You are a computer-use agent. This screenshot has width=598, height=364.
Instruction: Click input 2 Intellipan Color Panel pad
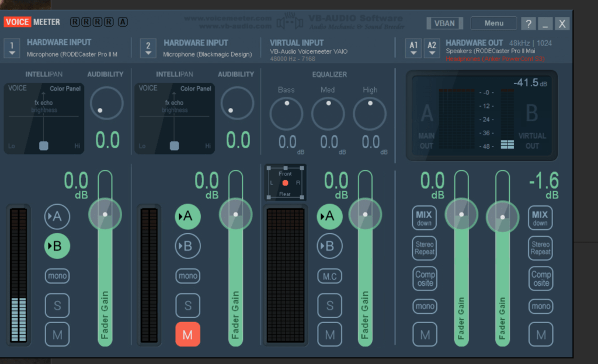(x=174, y=118)
